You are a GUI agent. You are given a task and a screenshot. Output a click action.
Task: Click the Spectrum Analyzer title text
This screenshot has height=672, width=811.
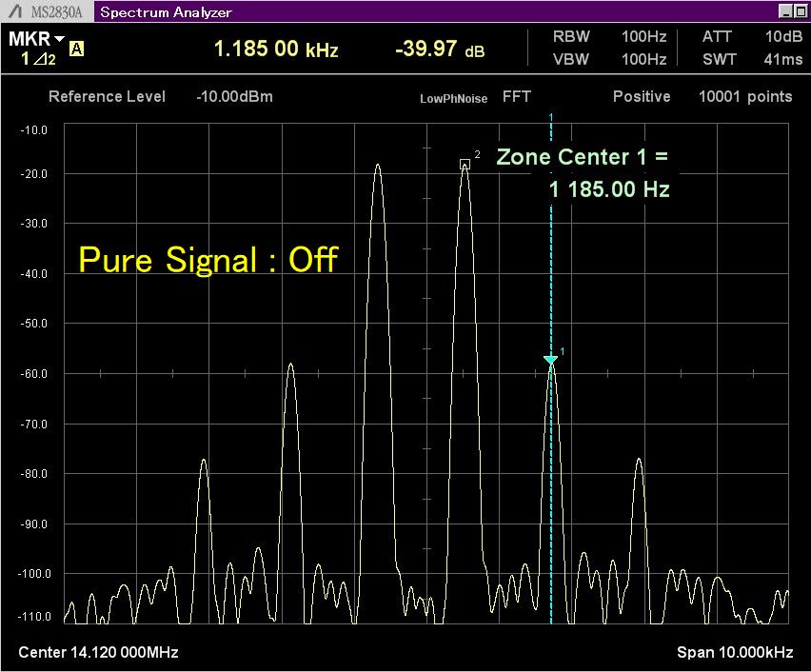tap(166, 12)
